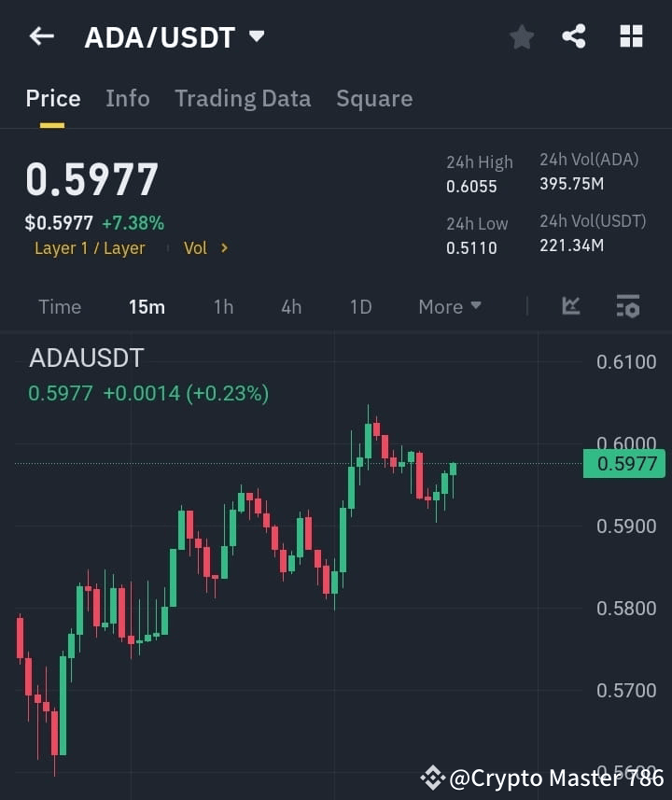The image size is (672, 800).
Task: Open the More timeframe dropdown
Action: 448,305
